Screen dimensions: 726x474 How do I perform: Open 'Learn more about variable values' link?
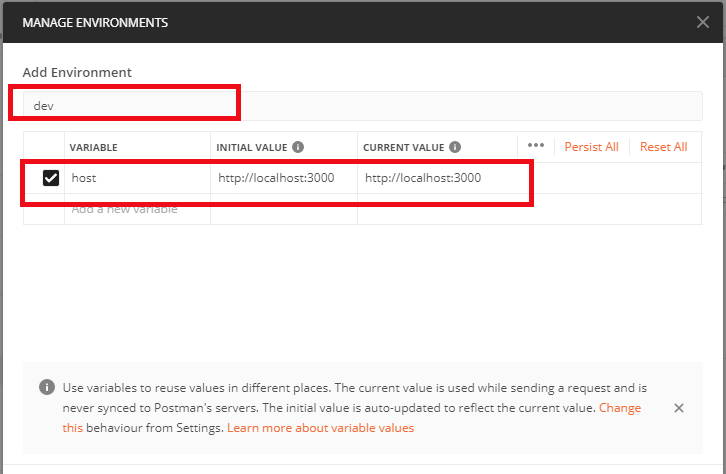pyautogui.click(x=320, y=428)
